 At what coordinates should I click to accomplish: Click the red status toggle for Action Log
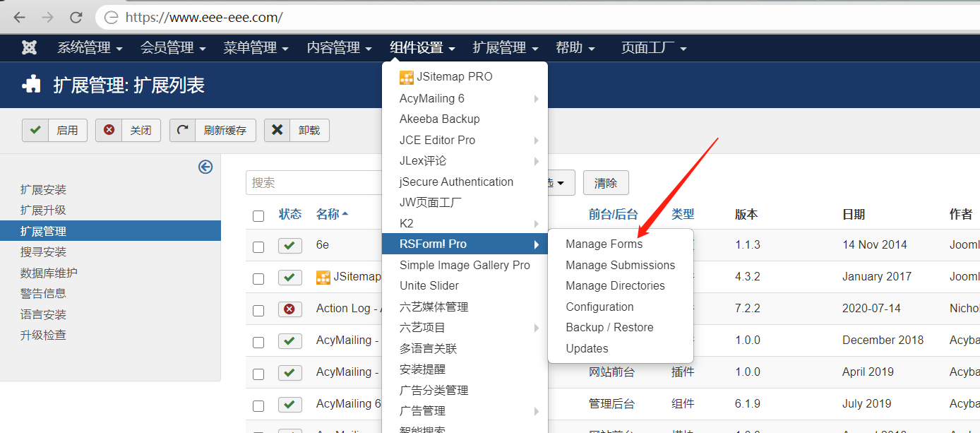click(290, 309)
